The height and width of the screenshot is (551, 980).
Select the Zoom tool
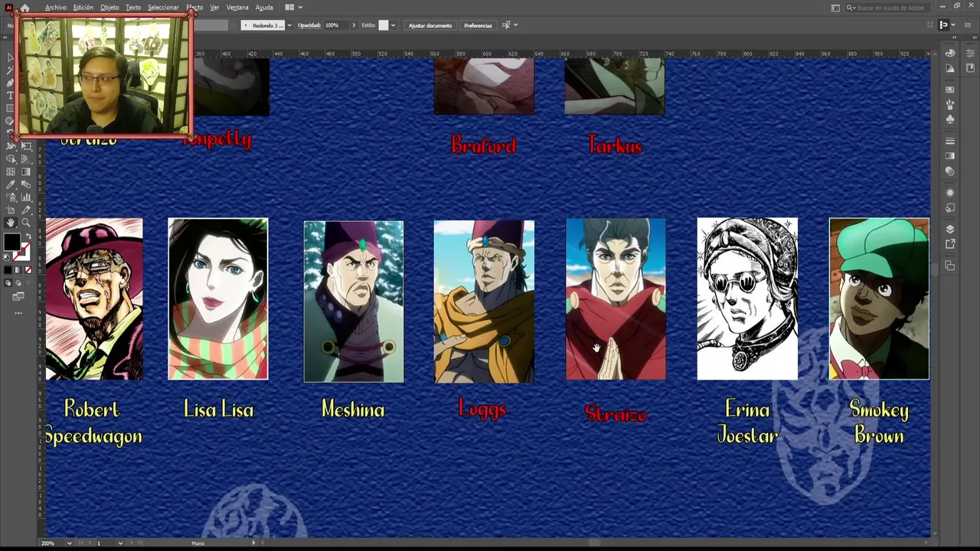click(x=25, y=223)
